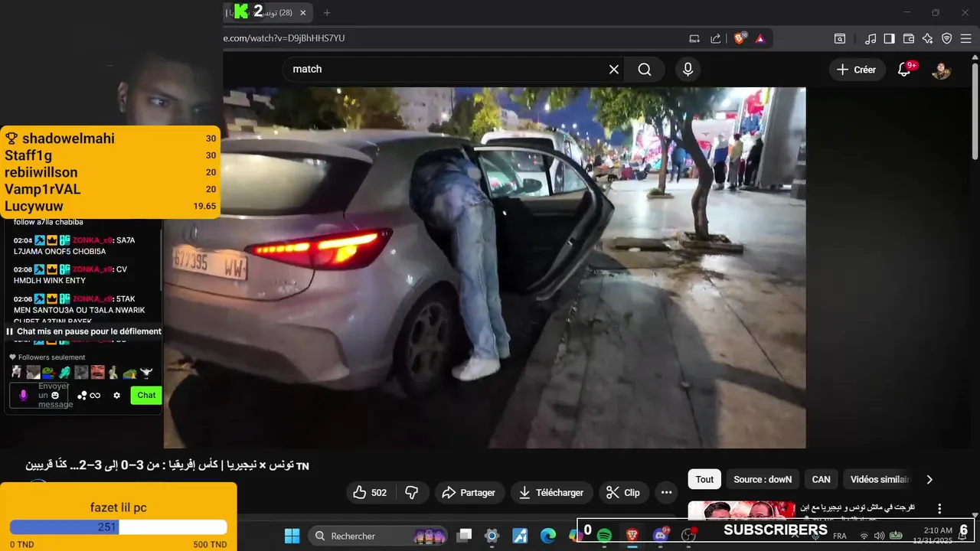The height and width of the screenshot is (551, 980).
Task: Open the Brave Wallet icon
Action: click(x=909, y=38)
